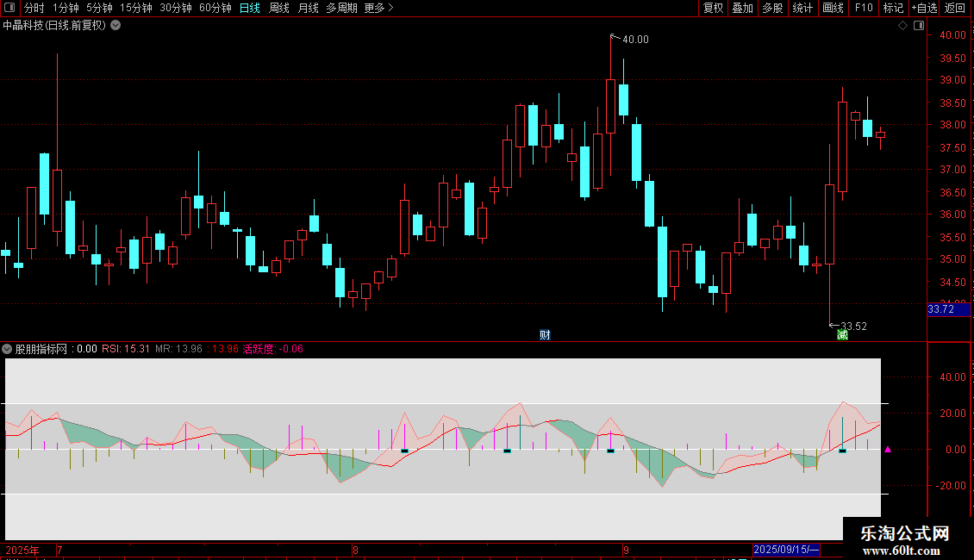Click the month 9 marker on time axis
This screenshot has height=560, width=974.
click(x=626, y=550)
